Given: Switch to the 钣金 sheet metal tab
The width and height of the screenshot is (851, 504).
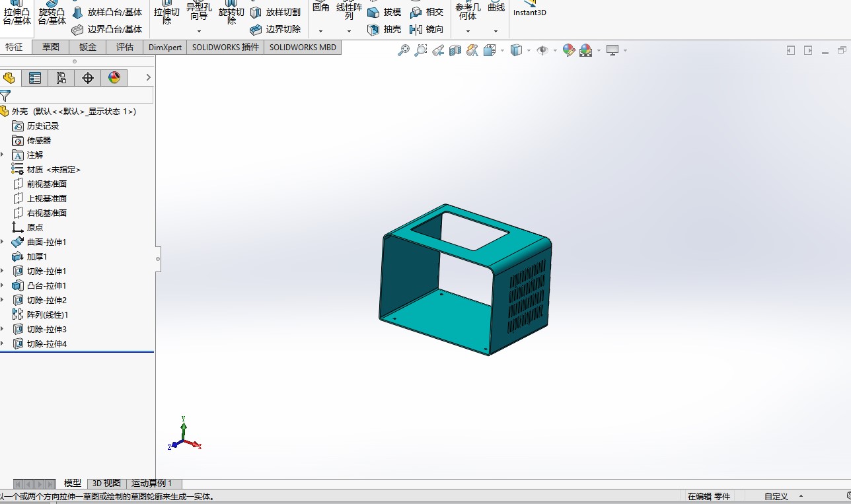Looking at the screenshot, I should click(x=88, y=47).
